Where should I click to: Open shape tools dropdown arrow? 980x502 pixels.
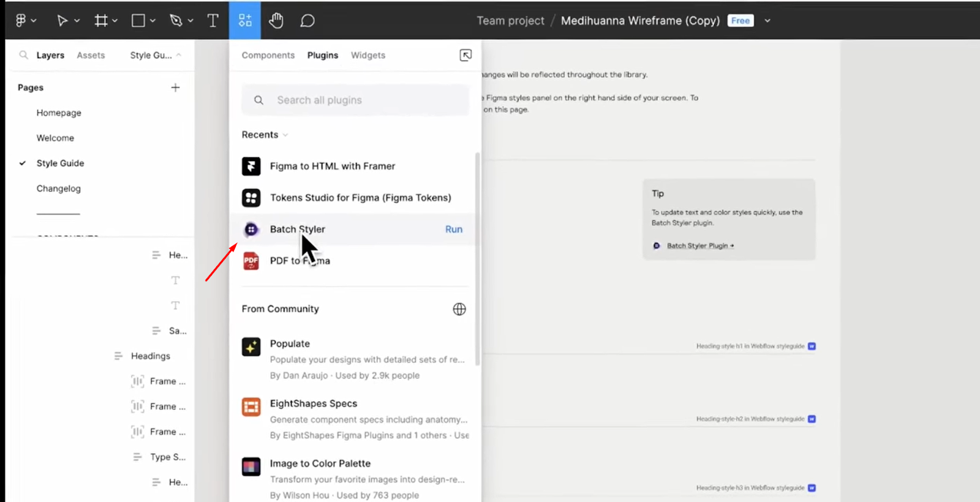153,21
